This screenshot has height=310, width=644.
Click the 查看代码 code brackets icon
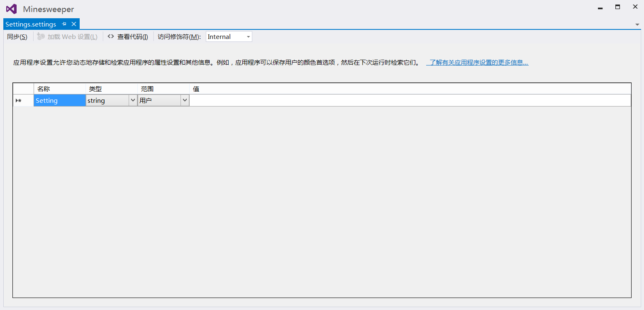click(111, 36)
